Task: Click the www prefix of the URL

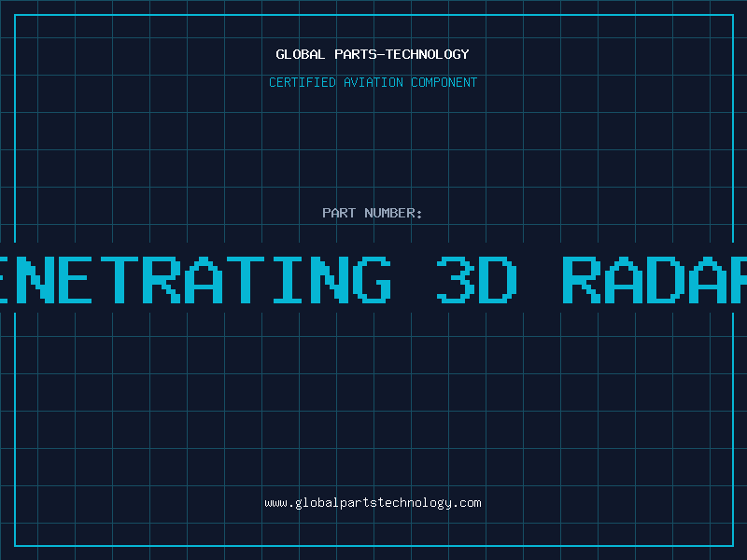Action: click(x=275, y=503)
